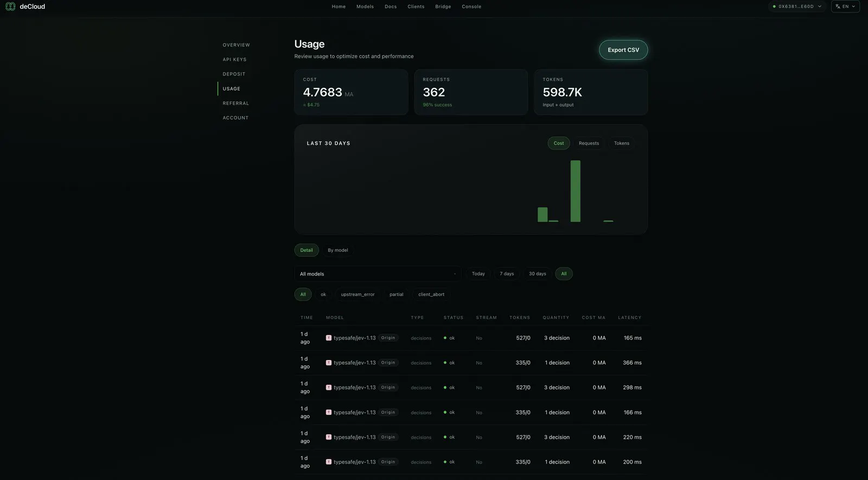Click the 220 ms latency value
Viewport: 868px width, 480px height.
pyautogui.click(x=632, y=437)
